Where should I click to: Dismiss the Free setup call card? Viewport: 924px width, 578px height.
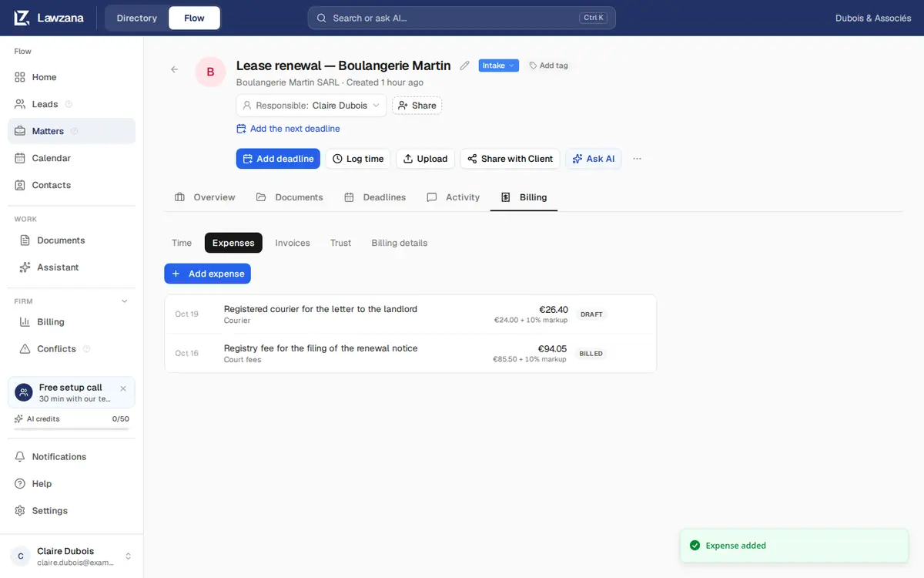(x=123, y=388)
